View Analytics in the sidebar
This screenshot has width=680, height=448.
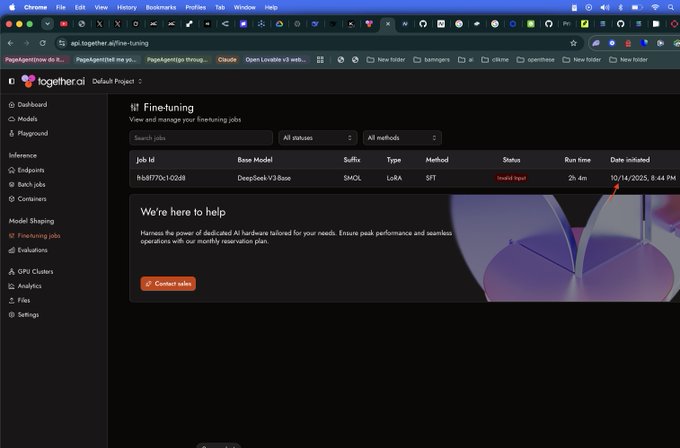pos(25,286)
